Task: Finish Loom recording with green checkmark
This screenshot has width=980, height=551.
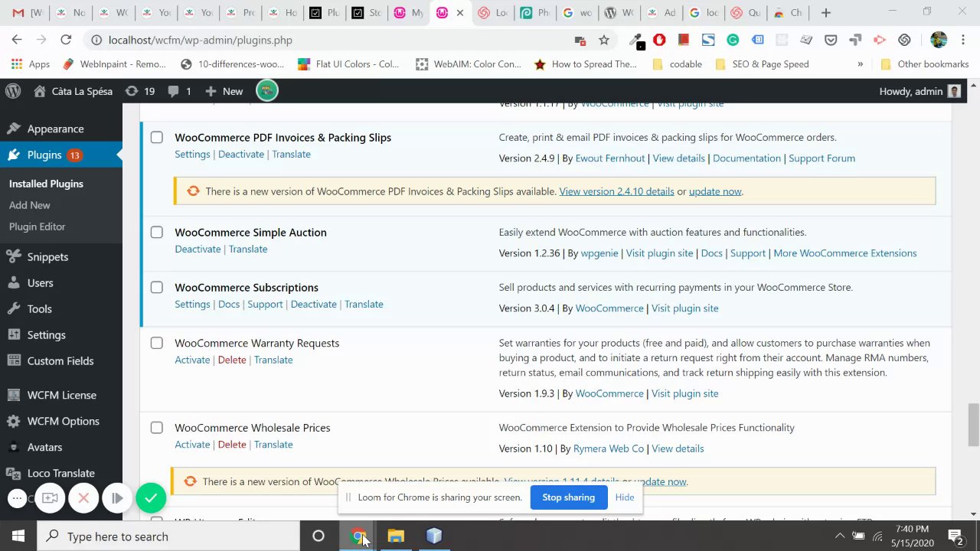Action: click(151, 498)
